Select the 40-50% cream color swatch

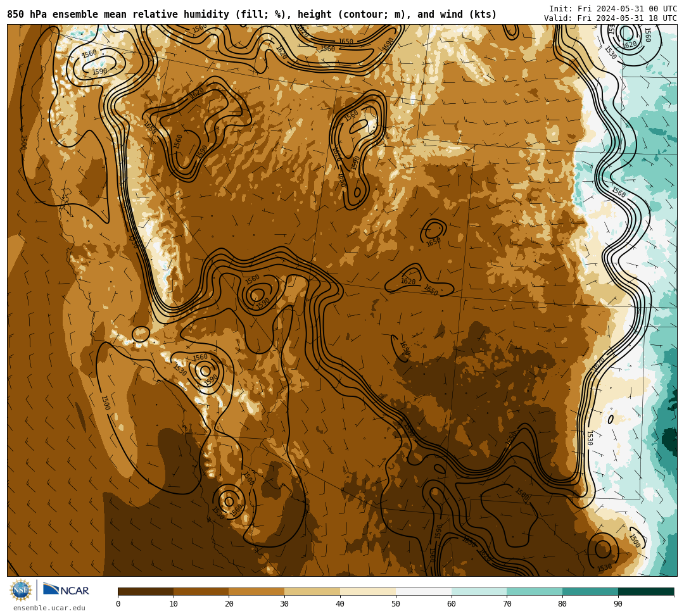click(368, 591)
